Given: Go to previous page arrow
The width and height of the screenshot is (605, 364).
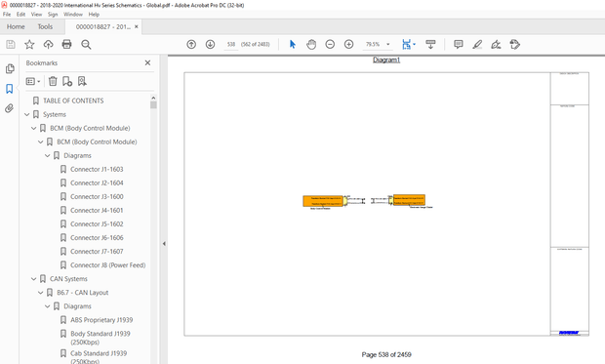Looking at the screenshot, I should pyautogui.click(x=191, y=44).
